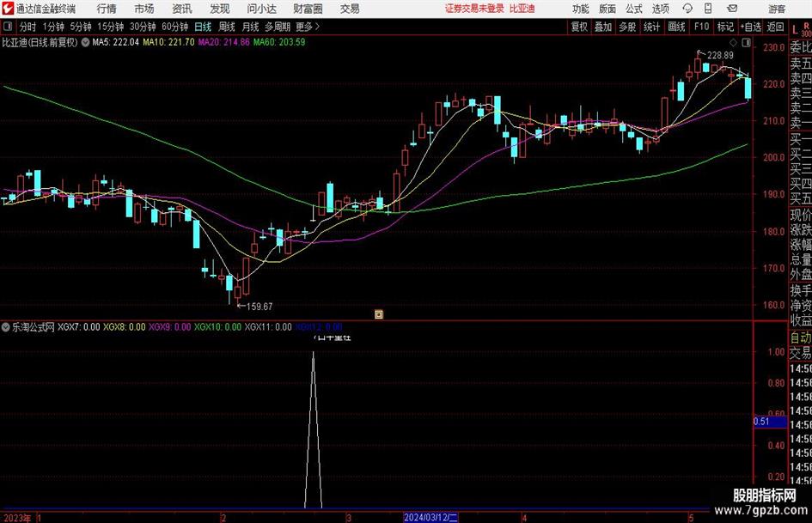
Task: Click the 228.89 high price label
Action: tap(720, 56)
